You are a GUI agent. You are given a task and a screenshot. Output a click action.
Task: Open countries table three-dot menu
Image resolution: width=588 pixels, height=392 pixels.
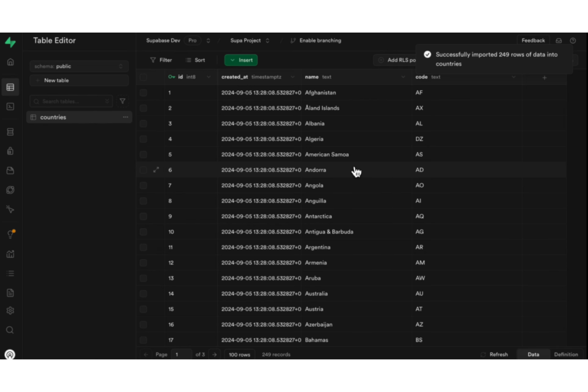(126, 117)
